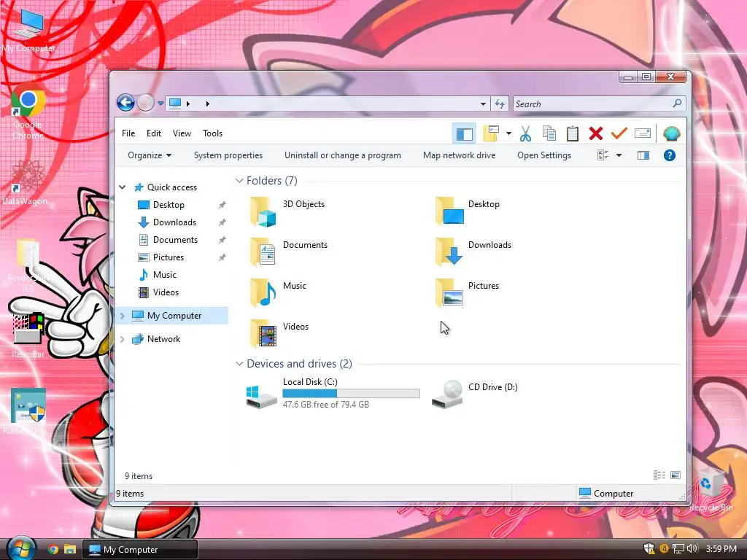This screenshot has height=560, width=747.
Task: Click the security shield tray icon
Action: point(649,549)
